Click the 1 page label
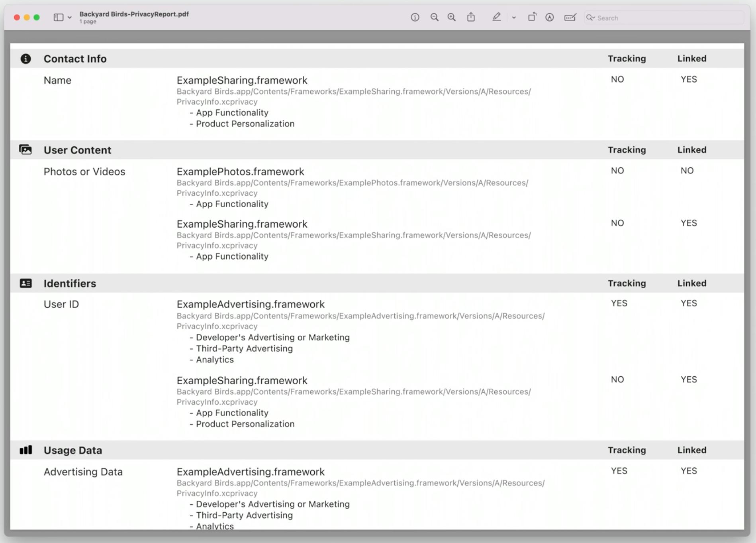Image resolution: width=756 pixels, height=543 pixels. (87, 22)
